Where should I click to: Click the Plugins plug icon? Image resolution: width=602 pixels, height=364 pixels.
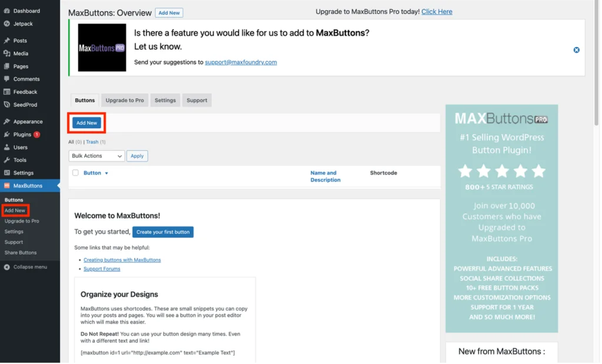click(6, 135)
